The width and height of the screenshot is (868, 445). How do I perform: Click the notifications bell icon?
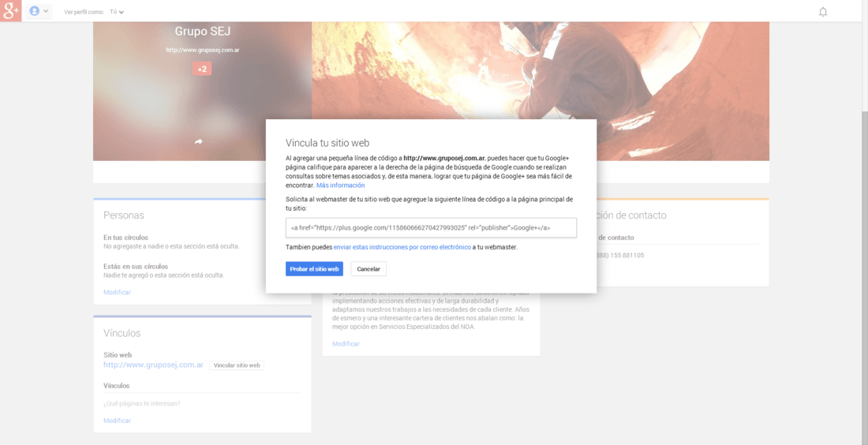tap(823, 12)
